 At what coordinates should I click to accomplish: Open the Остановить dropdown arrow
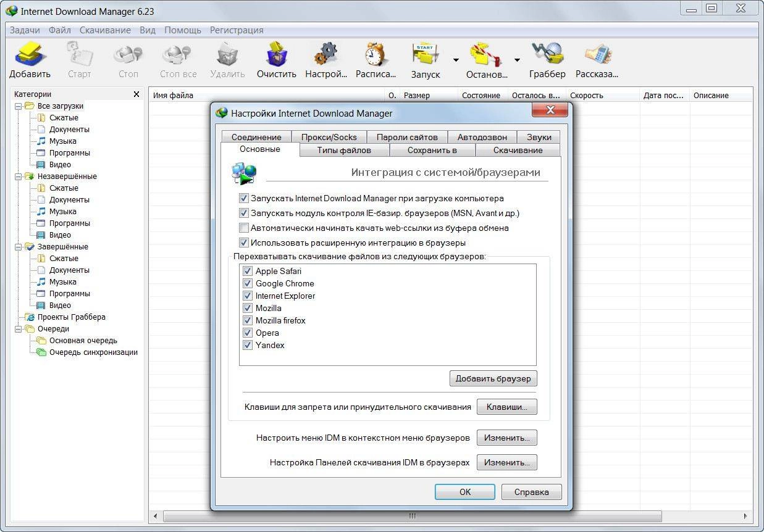[x=517, y=60]
